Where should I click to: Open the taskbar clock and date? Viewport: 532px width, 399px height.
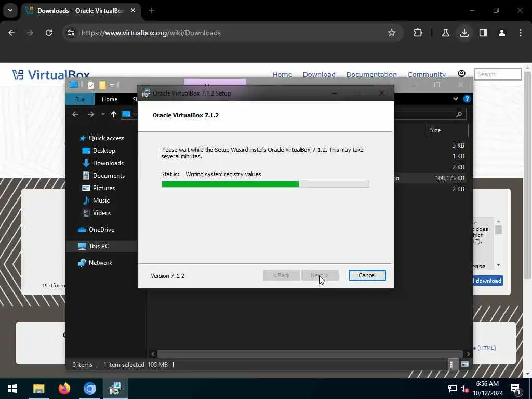(x=487, y=389)
